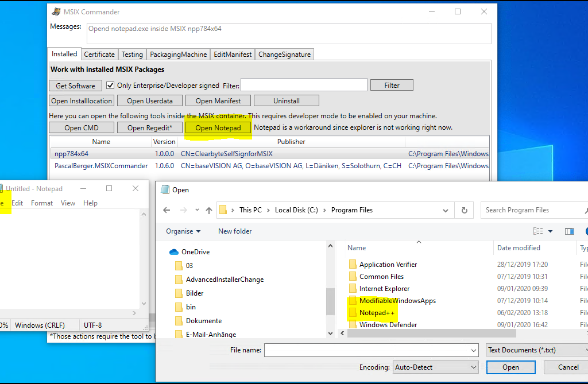Click Open Installlocation button
The height and width of the screenshot is (384, 588).
(82, 101)
